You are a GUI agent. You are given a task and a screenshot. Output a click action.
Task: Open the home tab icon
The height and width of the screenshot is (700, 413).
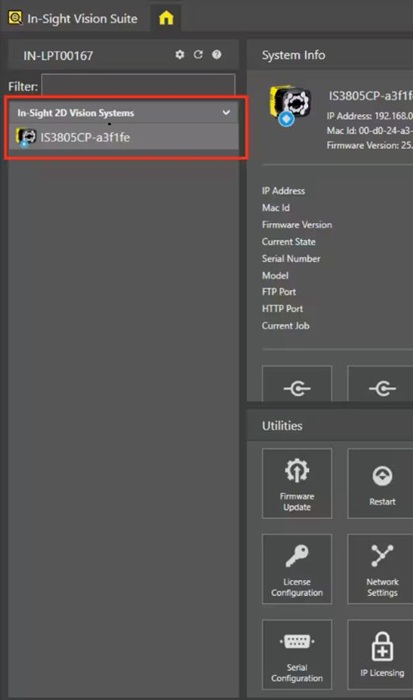click(166, 18)
